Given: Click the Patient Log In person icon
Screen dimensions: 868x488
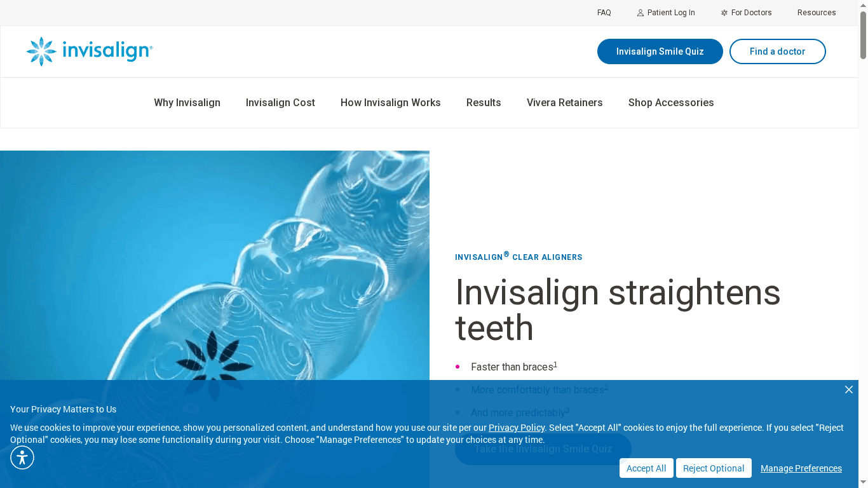Looking at the screenshot, I should pyautogui.click(x=641, y=13).
